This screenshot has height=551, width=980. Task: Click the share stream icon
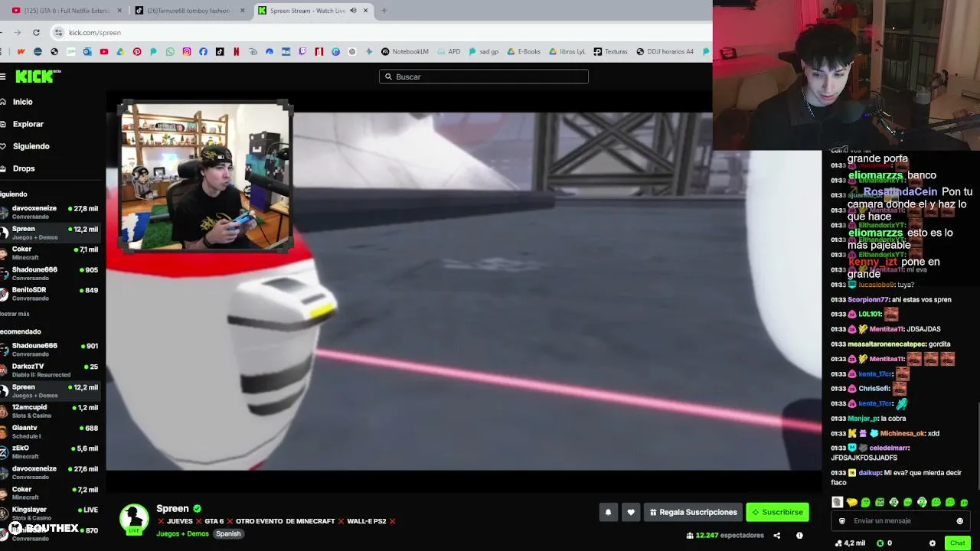coord(776,536)
